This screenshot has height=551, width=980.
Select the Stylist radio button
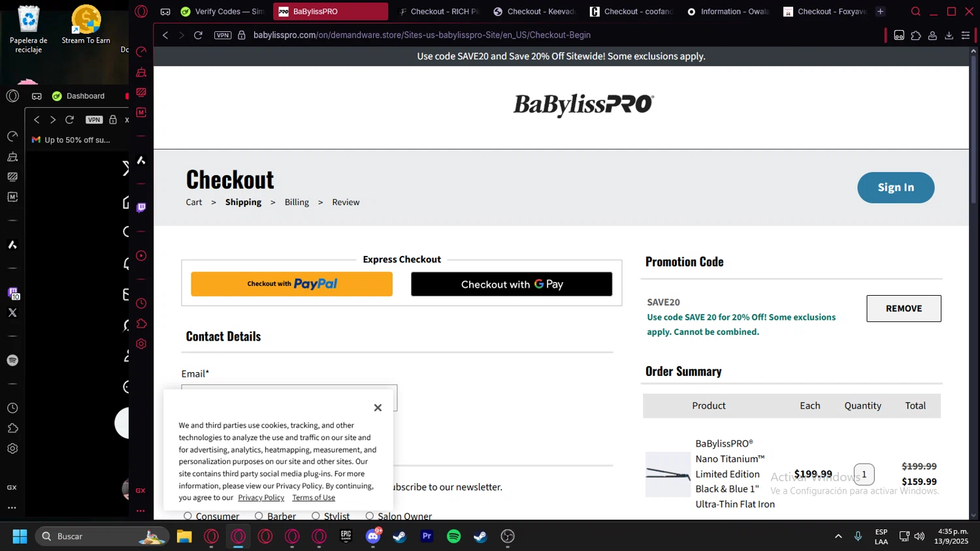click(316, 516)
